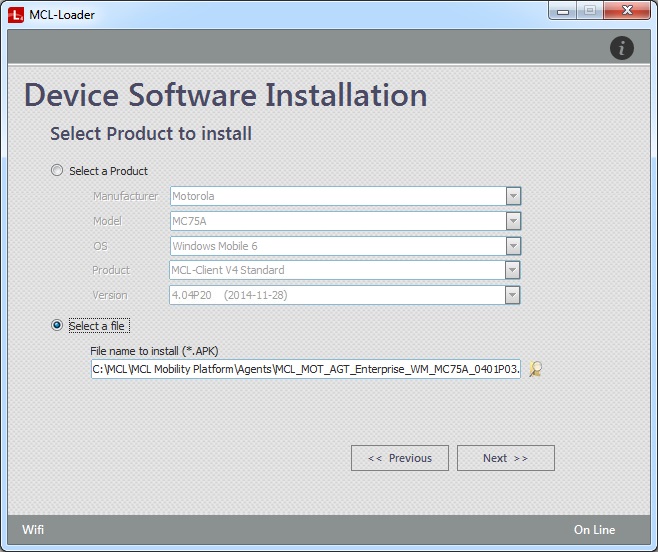Open the Manufacturer dropdown
The image size is (658, 552).
coord(513,196)
